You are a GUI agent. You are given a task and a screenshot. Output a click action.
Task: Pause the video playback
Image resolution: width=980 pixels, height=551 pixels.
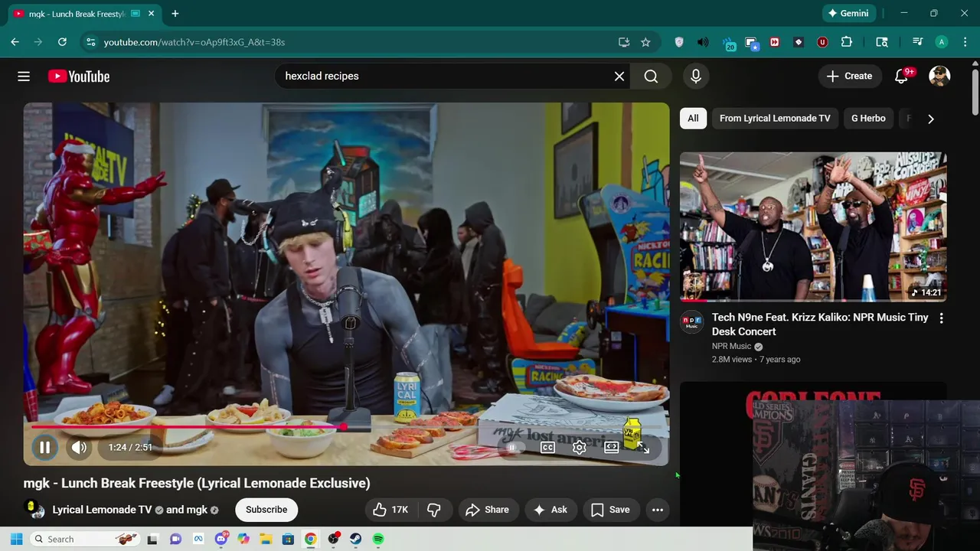tap(44, 448)
